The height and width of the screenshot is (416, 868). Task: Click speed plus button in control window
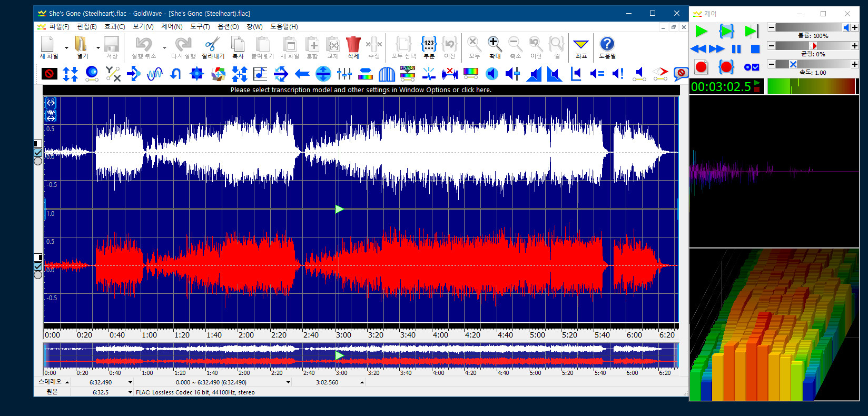coord(855,64)
